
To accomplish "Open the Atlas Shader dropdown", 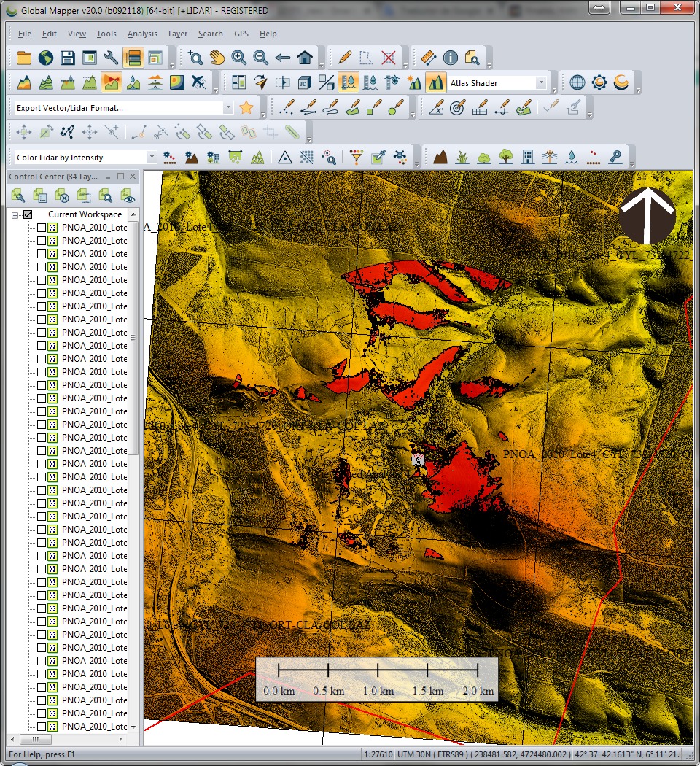I will coord(540,83).
